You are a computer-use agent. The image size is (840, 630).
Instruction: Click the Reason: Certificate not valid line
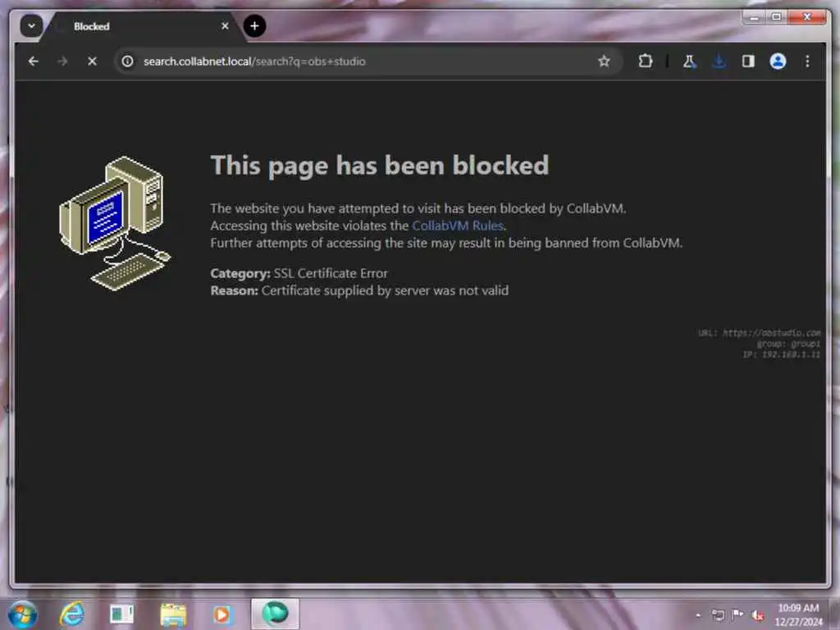click(x=359, y=290)
